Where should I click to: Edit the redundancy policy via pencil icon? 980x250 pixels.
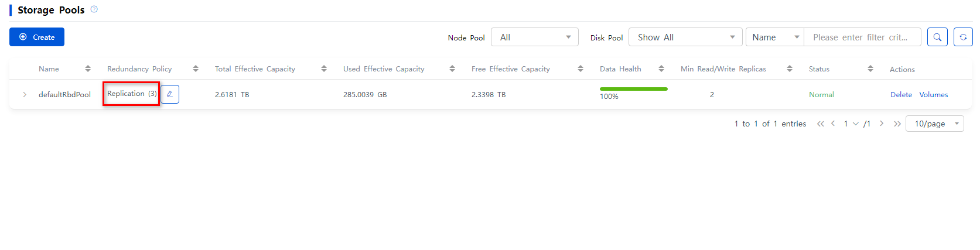coord(170,94)
